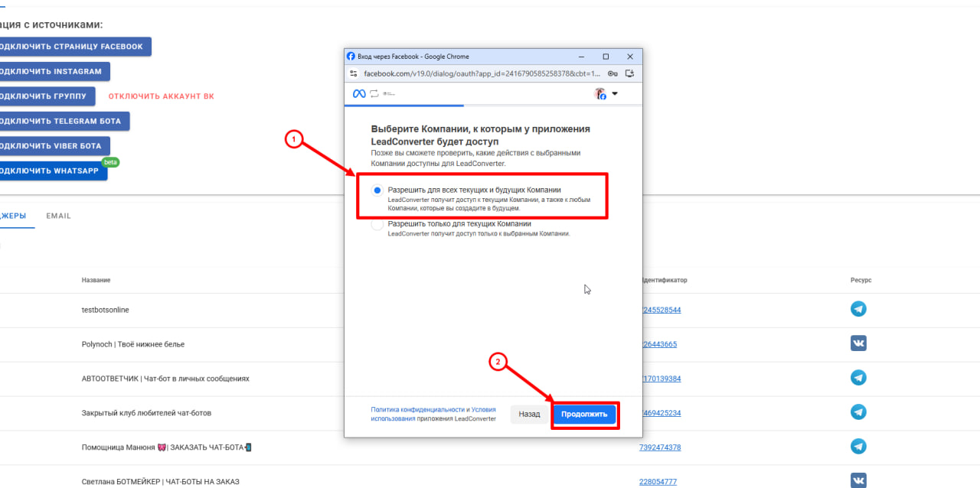Click the Подключить Telegram бота button
Viewport: 980px width, 488px height.
[x=64, y=121]
